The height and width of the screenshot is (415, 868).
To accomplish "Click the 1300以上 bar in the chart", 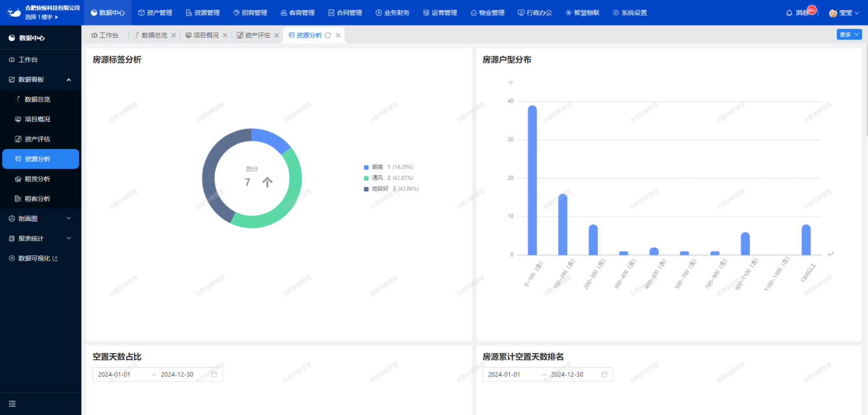I will point(806,240).
